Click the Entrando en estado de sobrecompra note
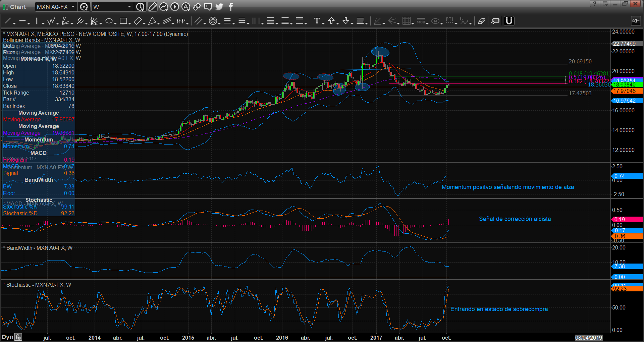The height and width of the screenshot is (342, 644). click(x=499, y=309)
